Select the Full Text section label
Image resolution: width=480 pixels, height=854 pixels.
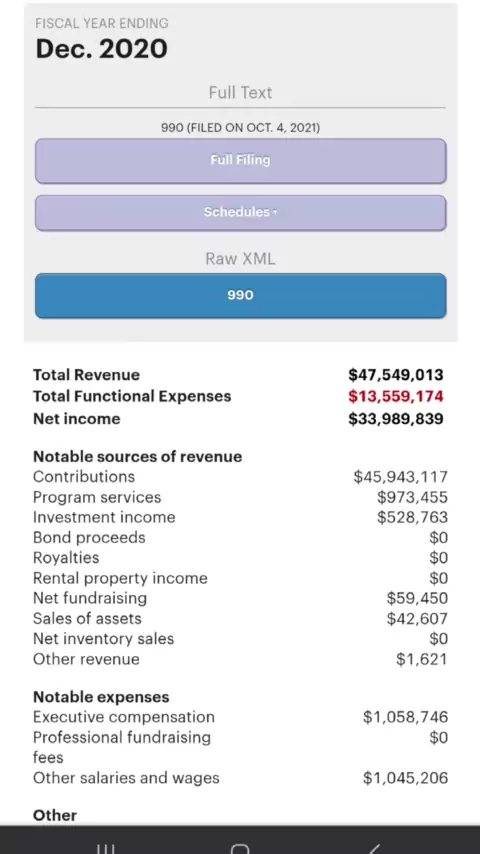(x=240, y=93)
